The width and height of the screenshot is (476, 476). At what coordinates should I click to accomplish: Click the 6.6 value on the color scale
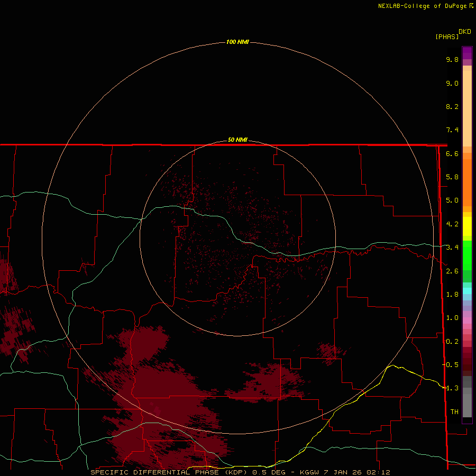point(452,153)
